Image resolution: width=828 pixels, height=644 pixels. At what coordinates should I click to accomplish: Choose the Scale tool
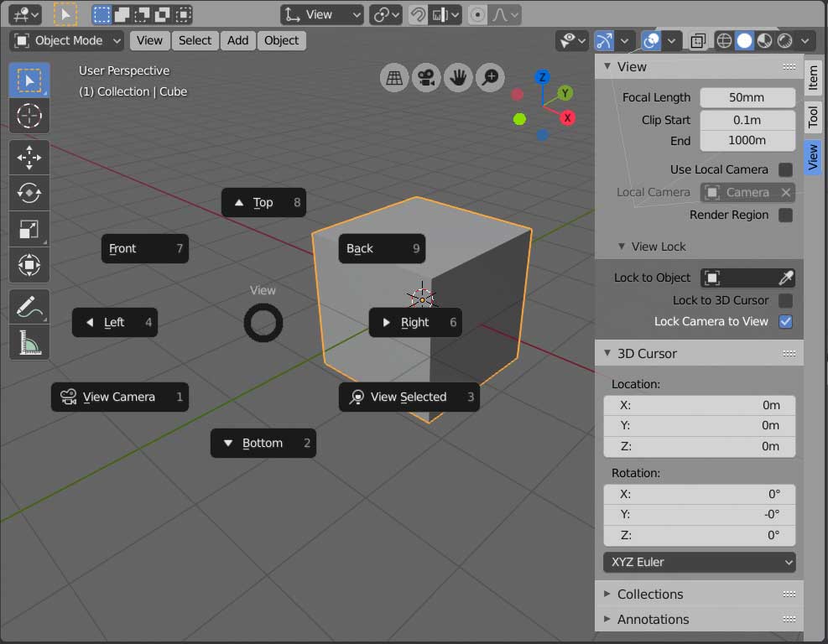click(29, 230)
